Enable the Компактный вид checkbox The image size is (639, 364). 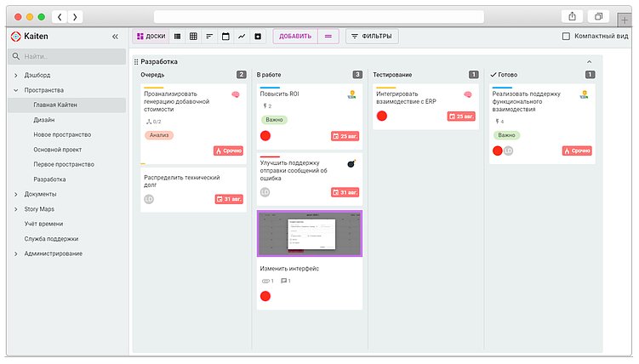click(567, 37)
